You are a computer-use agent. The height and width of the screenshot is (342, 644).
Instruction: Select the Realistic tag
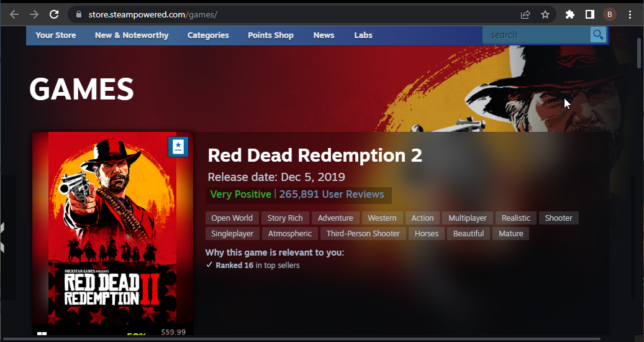[516, 218]
